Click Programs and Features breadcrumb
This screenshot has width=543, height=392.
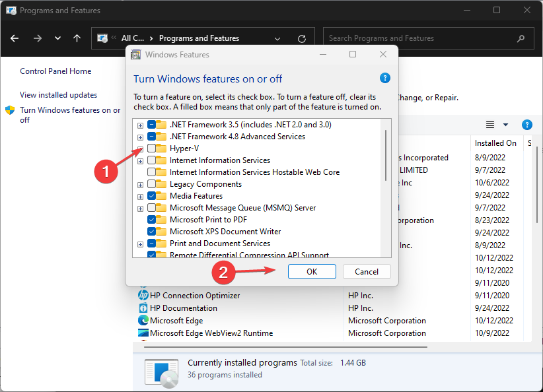pyautogui.click(x=199, y=38)
